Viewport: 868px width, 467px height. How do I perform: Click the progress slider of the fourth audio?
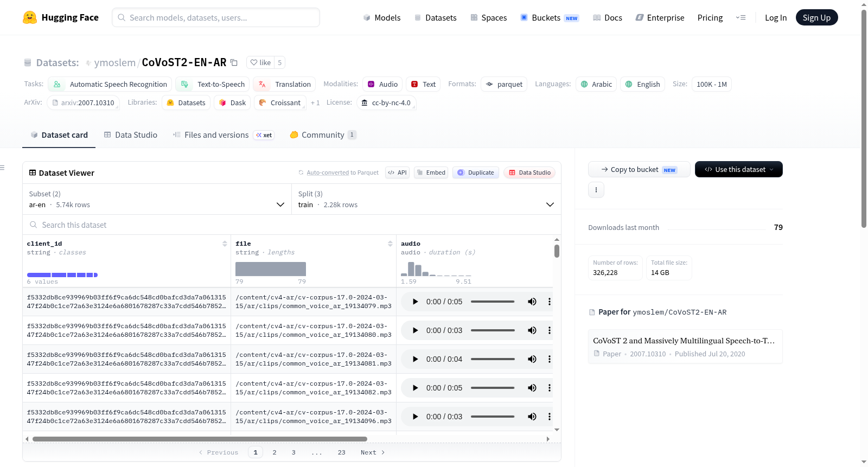click(493, 388)
